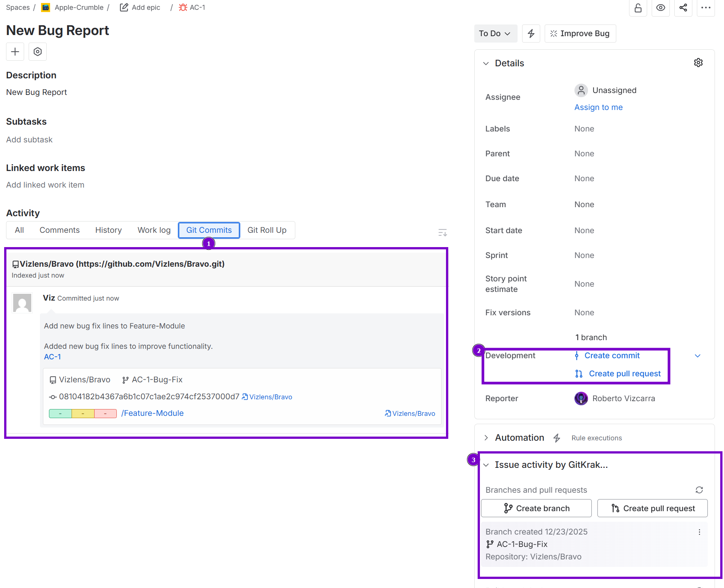Screen dimensions: 724x588
Task: Refresh Branches and pull requests list
Action: [x=699, y=490]
